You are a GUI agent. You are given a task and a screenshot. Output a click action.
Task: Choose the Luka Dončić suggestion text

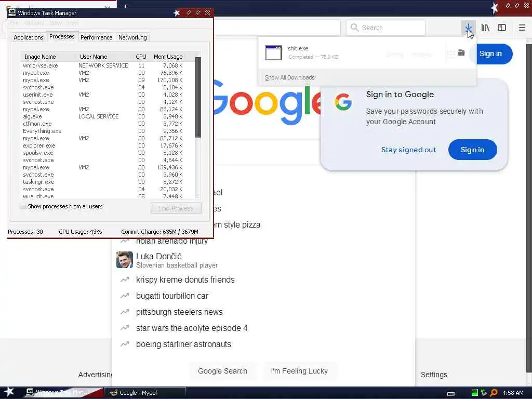[158, 256]
